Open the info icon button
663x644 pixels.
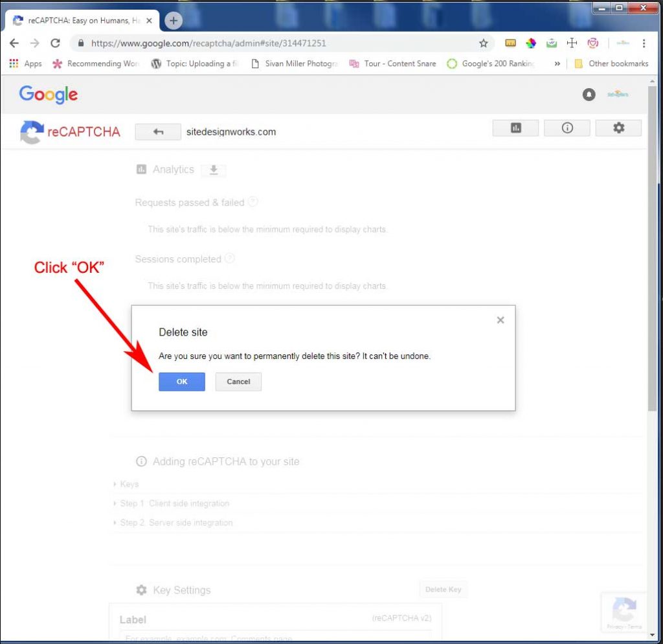pos(567,128)
